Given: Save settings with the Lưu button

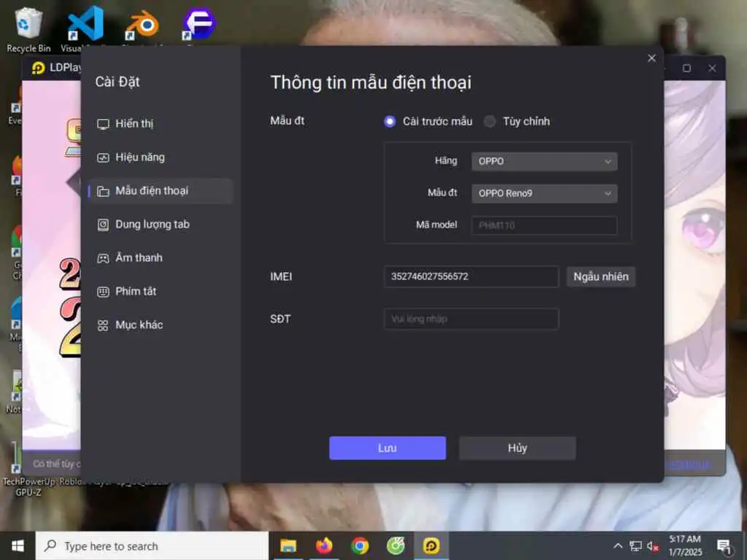Looking at the screenshot, I should (x=387, y=448).
